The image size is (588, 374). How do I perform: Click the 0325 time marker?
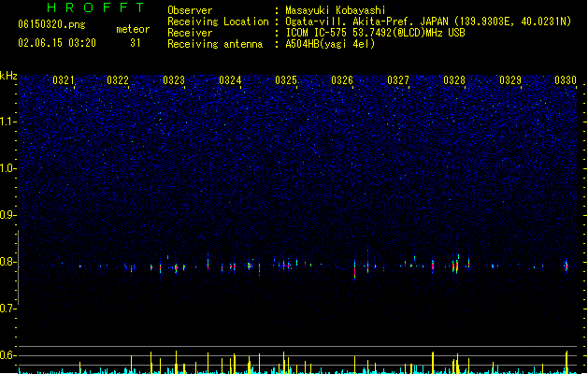click(x=286, y=80)
